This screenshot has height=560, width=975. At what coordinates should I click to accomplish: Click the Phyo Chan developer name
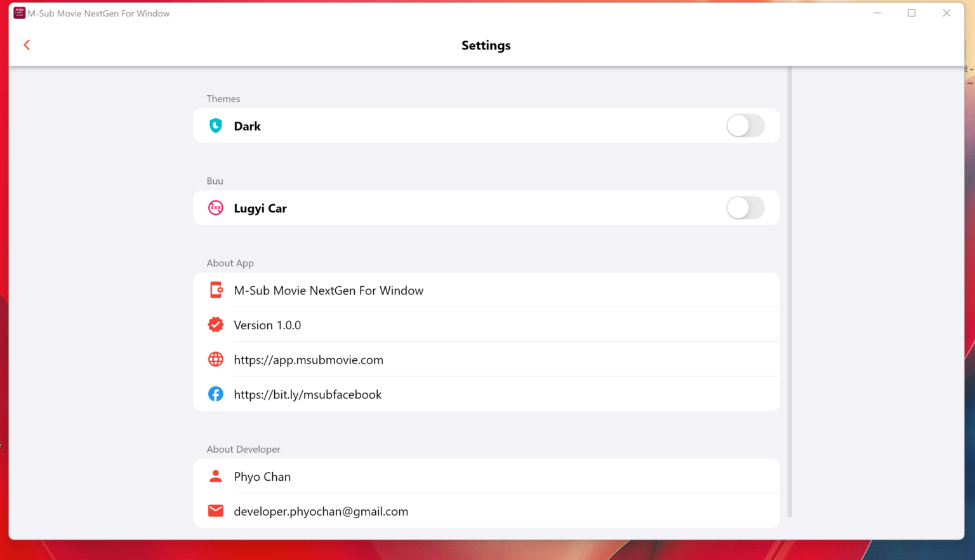pyautogui.click(x=262, y=477)
